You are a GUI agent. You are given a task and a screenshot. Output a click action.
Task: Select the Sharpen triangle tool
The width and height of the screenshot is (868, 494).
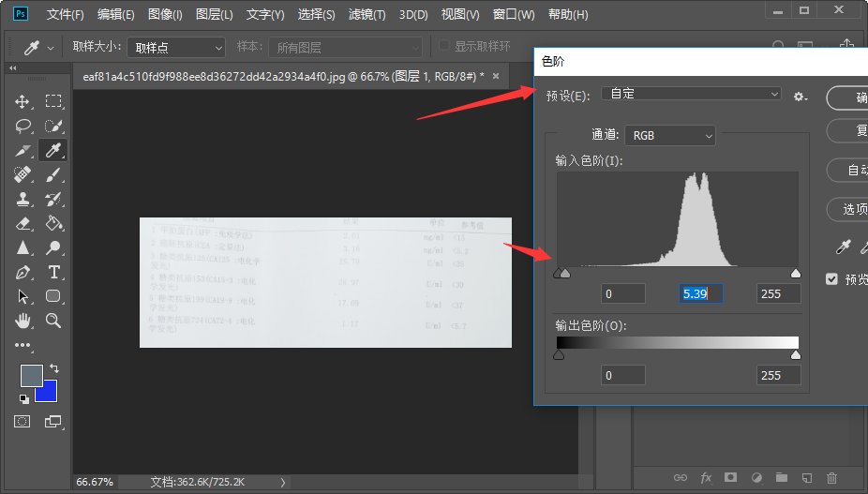tap(22, 247)
